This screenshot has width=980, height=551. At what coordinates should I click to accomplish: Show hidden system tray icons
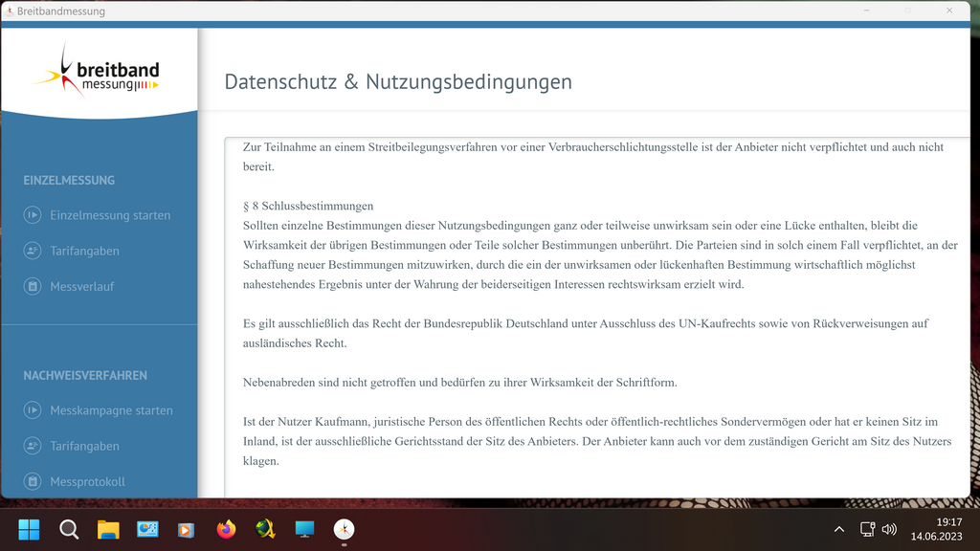tap(839, 529)
